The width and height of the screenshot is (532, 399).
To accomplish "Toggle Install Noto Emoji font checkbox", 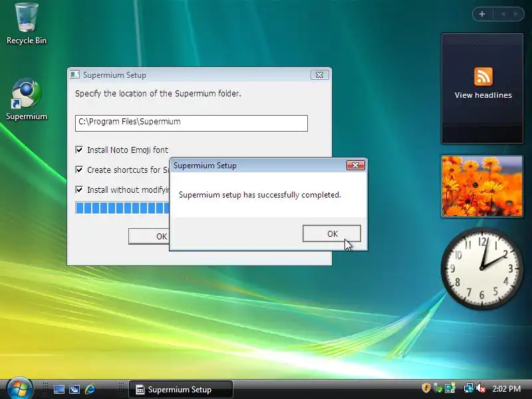I will point(79,150).
